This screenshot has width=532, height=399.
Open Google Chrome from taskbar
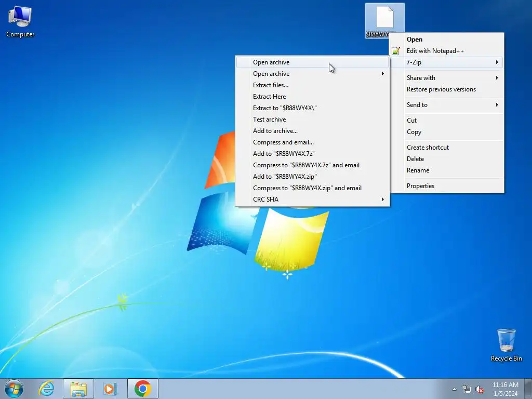[142, 389]
